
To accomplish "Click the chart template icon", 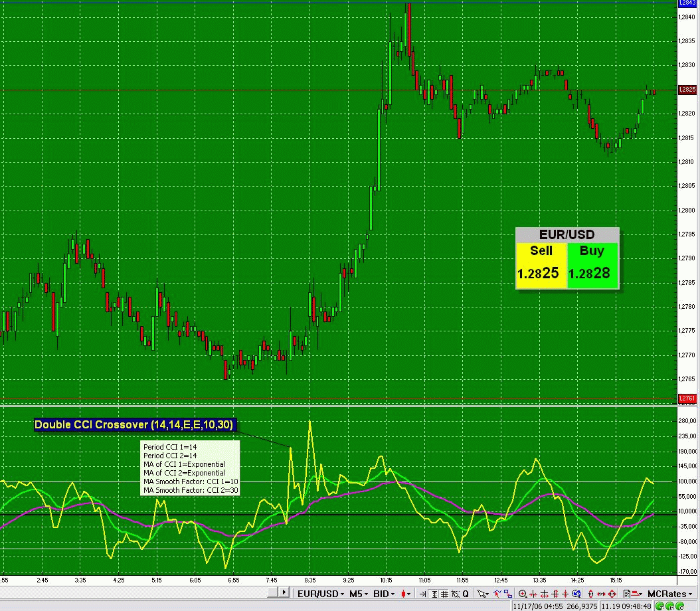I will coord(626,594).
